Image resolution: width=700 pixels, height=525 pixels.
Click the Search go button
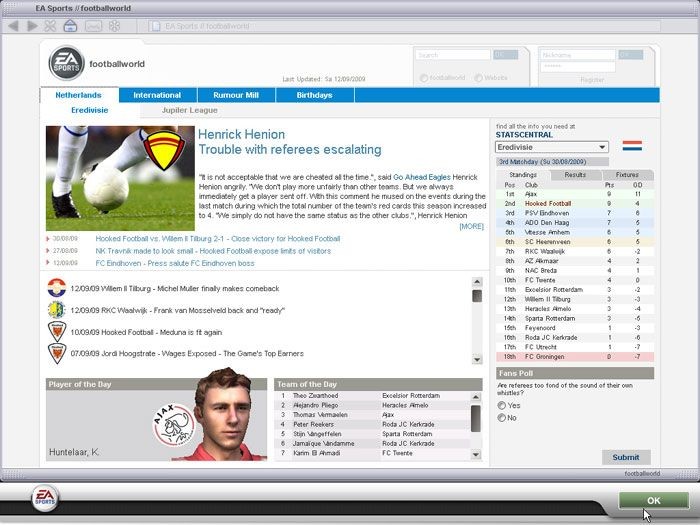(x=505, y=55)
